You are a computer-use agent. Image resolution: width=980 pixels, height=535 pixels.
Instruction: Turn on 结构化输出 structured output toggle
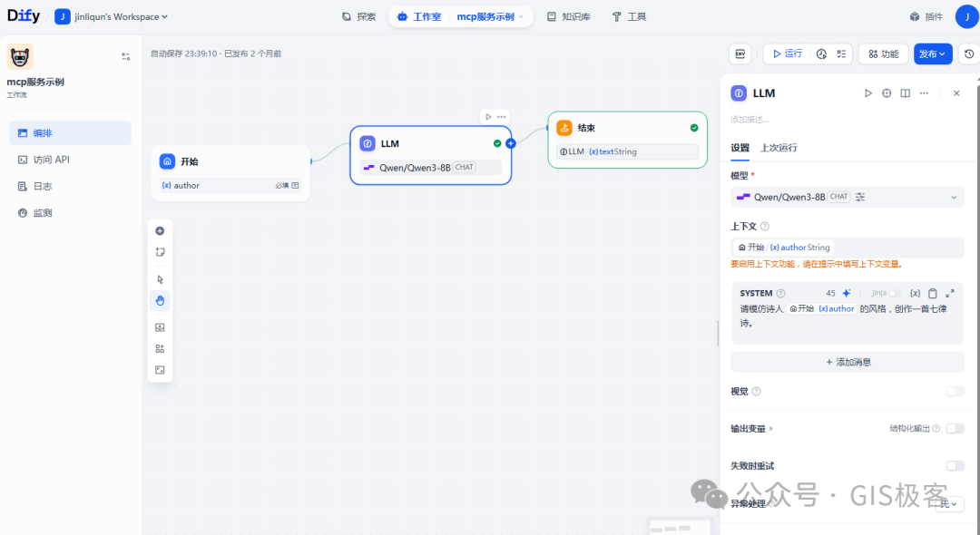tap(954, 427)
